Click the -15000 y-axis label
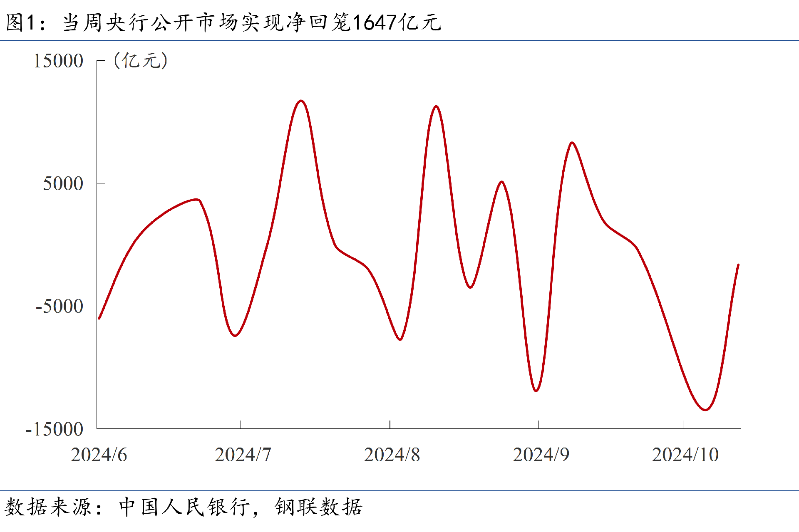This screenshot has height=532, width=799. (55, 429)
